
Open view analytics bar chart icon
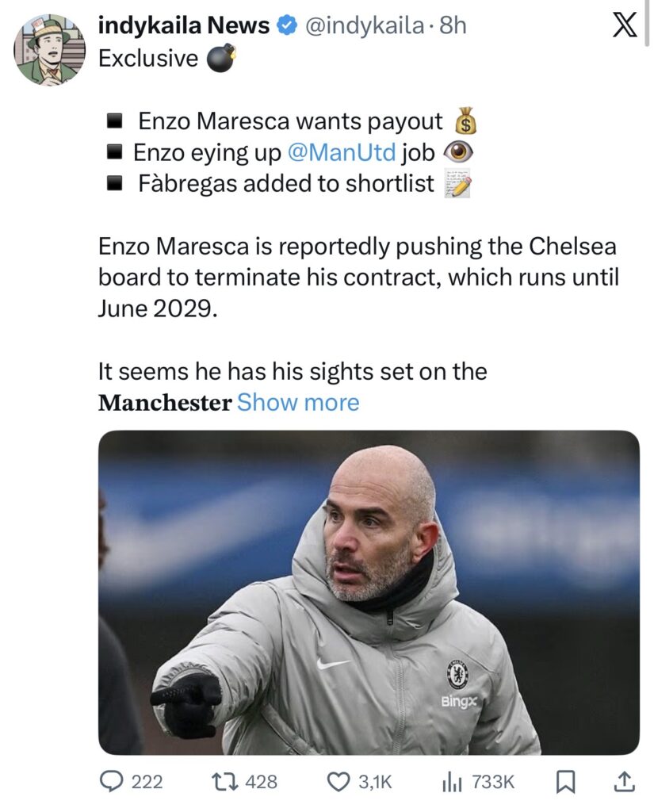451,782
